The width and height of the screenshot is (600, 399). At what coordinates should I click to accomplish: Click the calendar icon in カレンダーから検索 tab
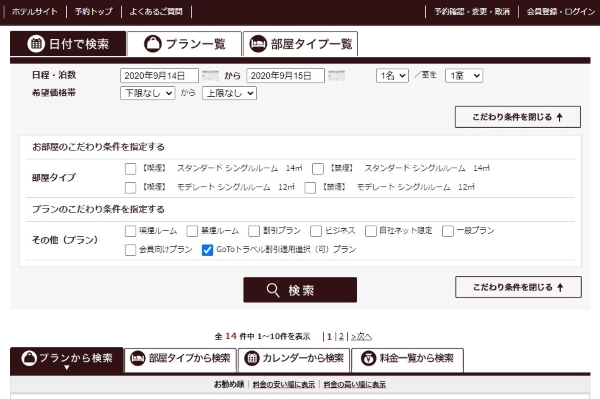tap(251, 358)
